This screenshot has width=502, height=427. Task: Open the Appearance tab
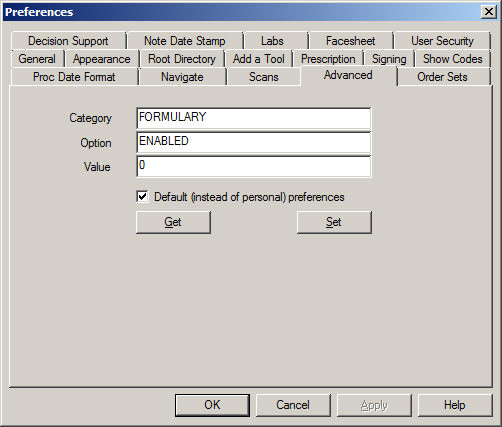click(102, 59)
